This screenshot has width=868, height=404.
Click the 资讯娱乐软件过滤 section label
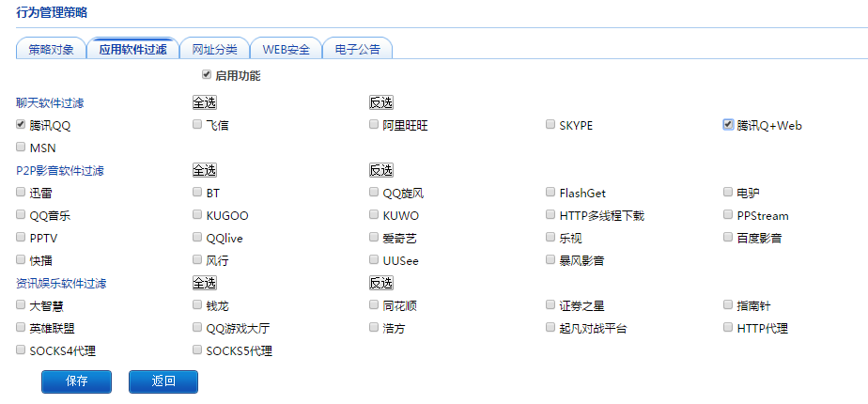click(61, 284)
